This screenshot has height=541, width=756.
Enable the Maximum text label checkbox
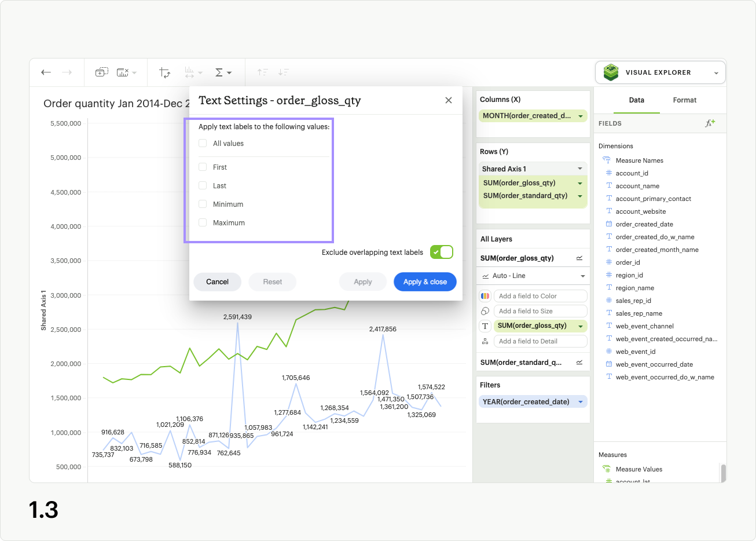tap(203, 222)
